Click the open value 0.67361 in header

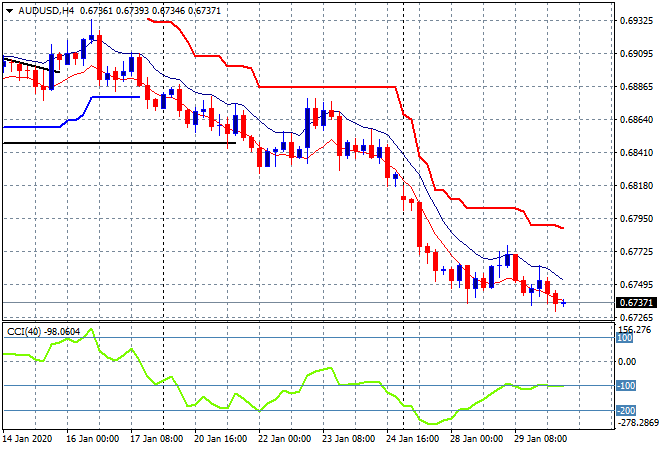pyautogui.click(x=96, y=11)
